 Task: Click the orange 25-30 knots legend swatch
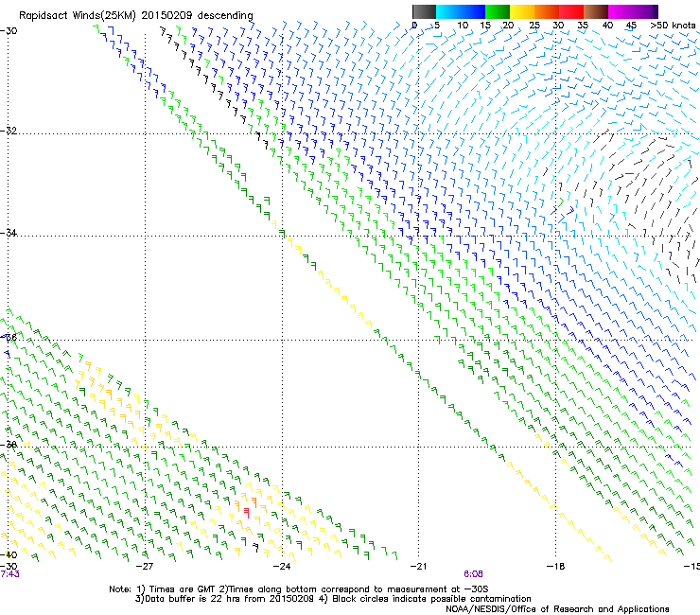coord(547,11)
